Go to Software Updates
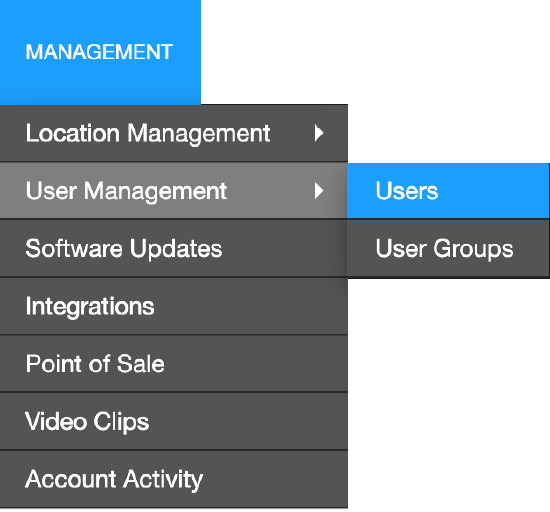 pos(174,249)
